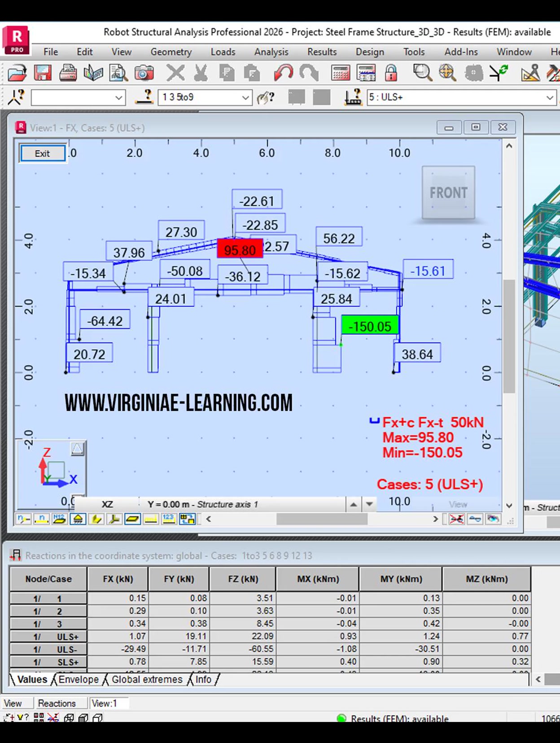Open the Geometry menu
560x743 pixels.
click(x=171, y=52)
